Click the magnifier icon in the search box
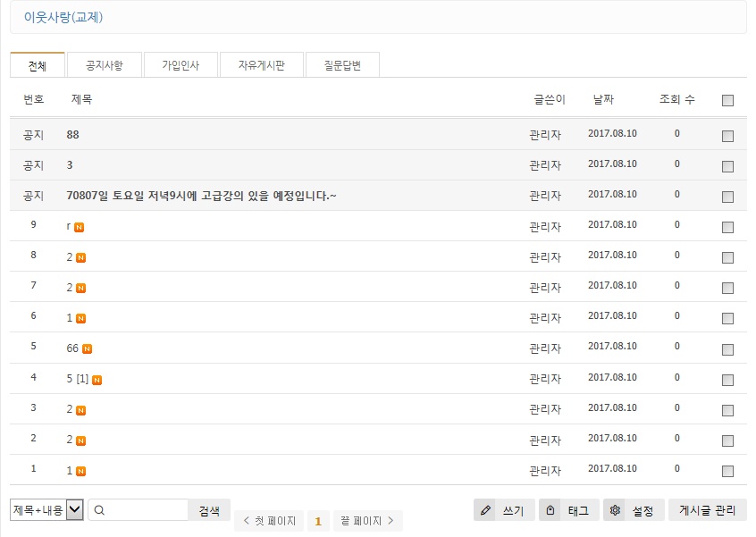The image size is (756, 537). 99,510
